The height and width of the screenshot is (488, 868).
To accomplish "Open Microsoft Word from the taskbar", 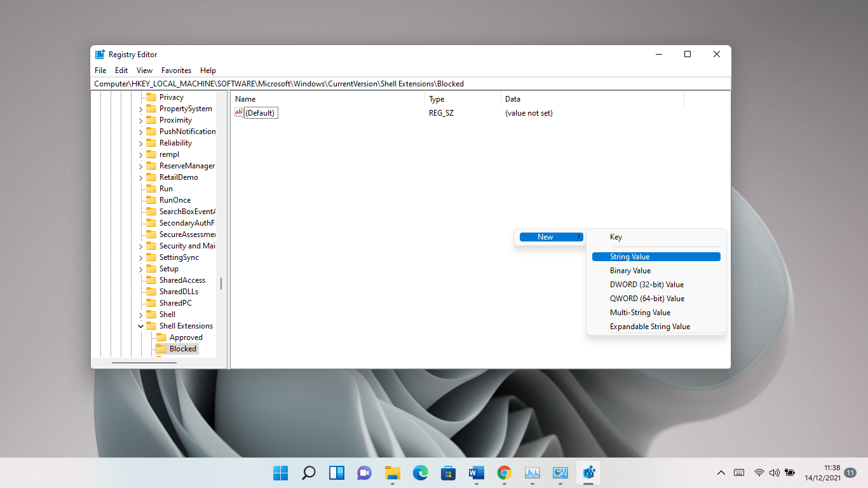I will pos(476,473).
